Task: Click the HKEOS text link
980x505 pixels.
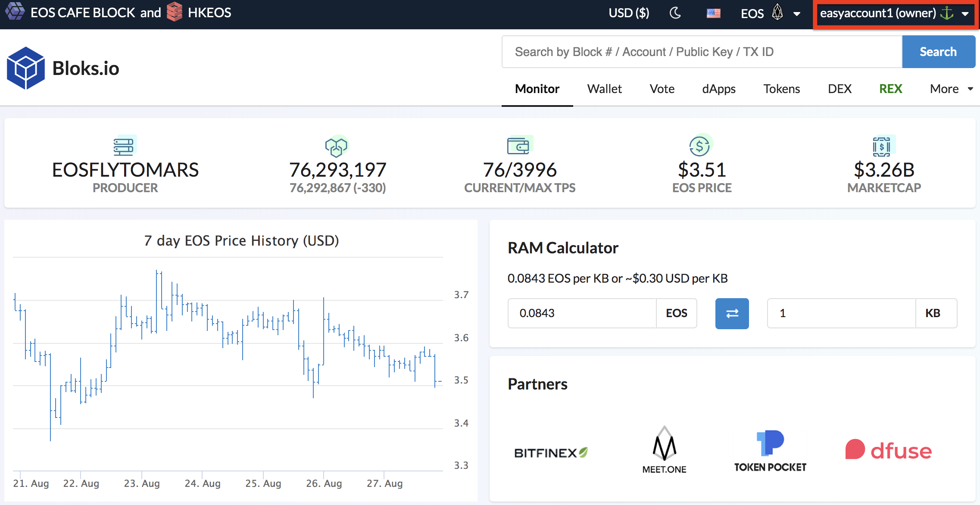Action: (209, 12)
